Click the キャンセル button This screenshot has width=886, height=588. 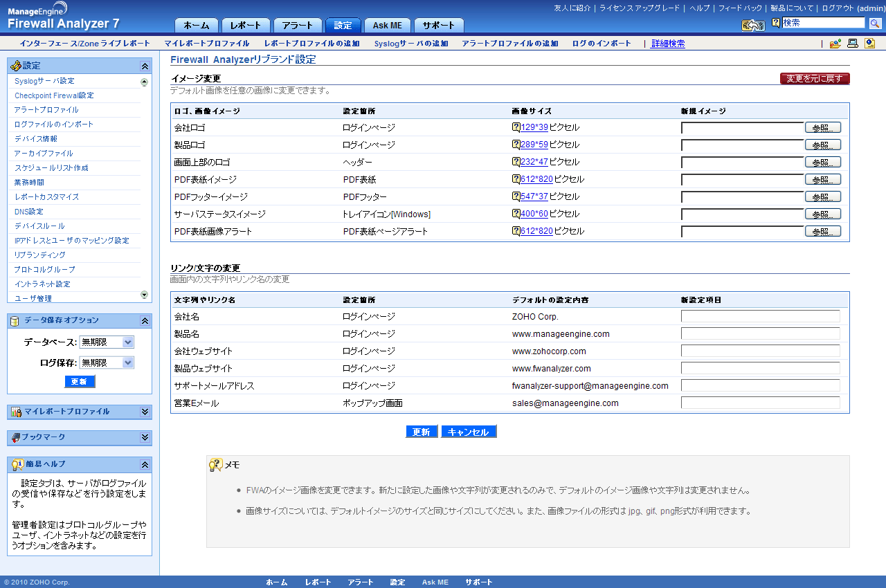pyautogui.click(x=469, y=432)
